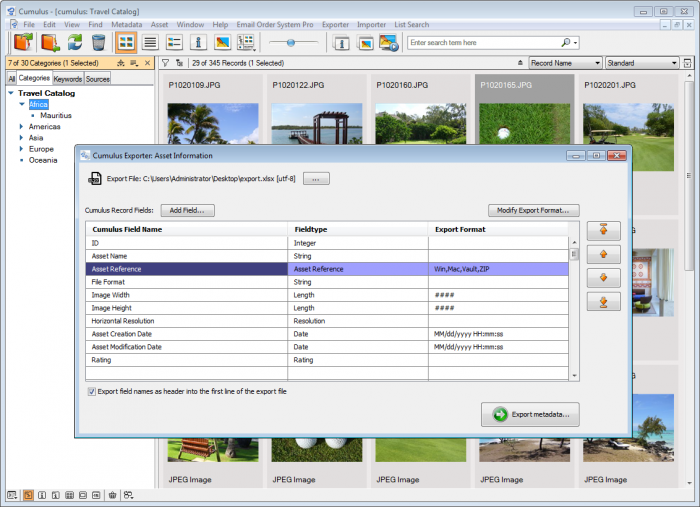The width and height of the screenshot is (700, 507).
Task: Click the basket icon in bottom status bar
Action: pos(113,495)
